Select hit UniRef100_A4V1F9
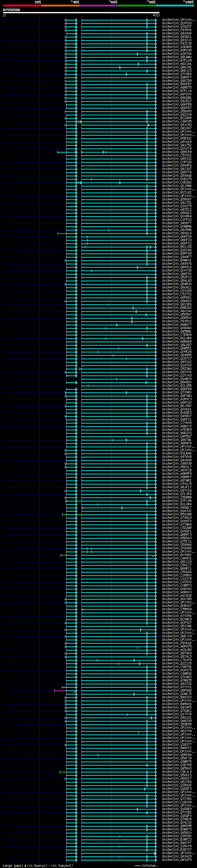 (x=177, y=860)
